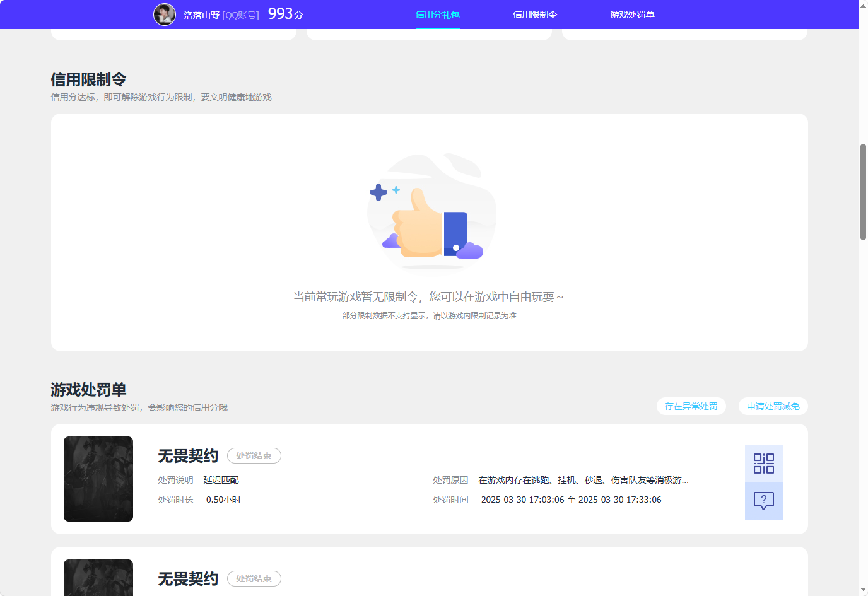Click 申请处罚减免 button
This screenshot has width=868, height=596.
pos(773,406)
